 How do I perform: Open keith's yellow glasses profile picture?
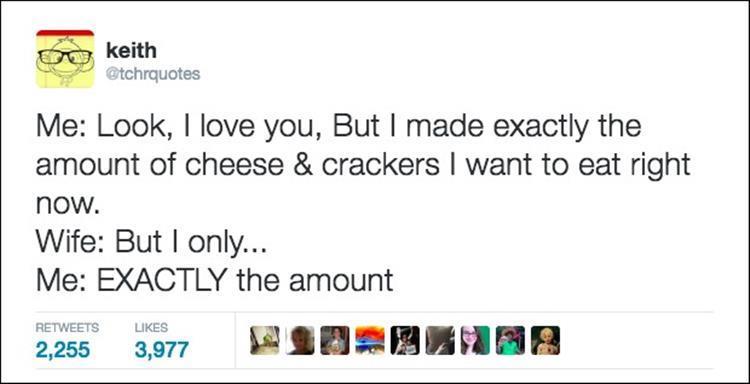[65, 59]
